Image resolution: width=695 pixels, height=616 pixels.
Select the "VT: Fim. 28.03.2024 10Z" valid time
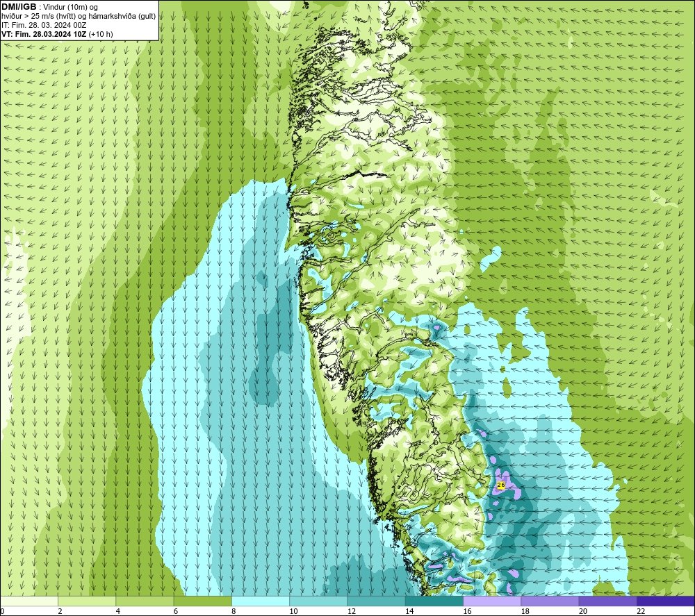(x=44, y=34)
